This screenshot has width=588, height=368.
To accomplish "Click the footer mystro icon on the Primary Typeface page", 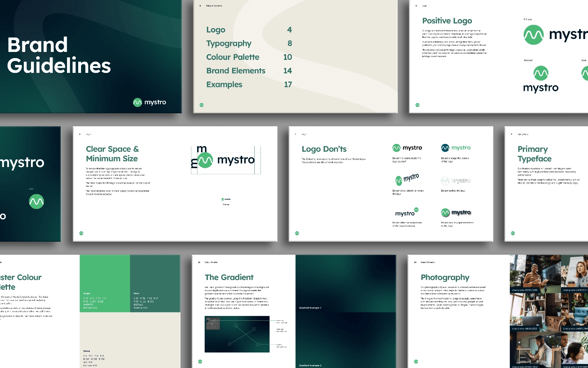I will 513,233.
